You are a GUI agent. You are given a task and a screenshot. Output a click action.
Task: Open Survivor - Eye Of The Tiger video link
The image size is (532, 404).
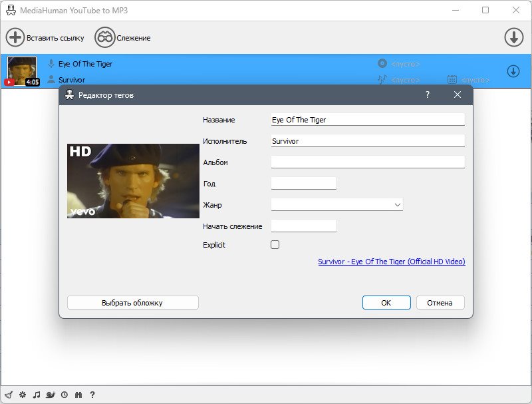coord(392,262)
